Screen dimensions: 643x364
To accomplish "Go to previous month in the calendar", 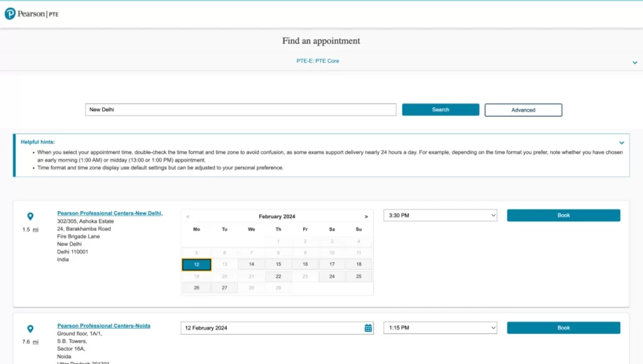I will (x=187, y=216).
